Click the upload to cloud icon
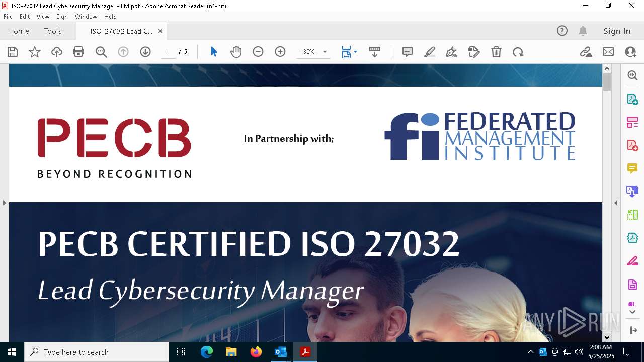 [57, 52]
